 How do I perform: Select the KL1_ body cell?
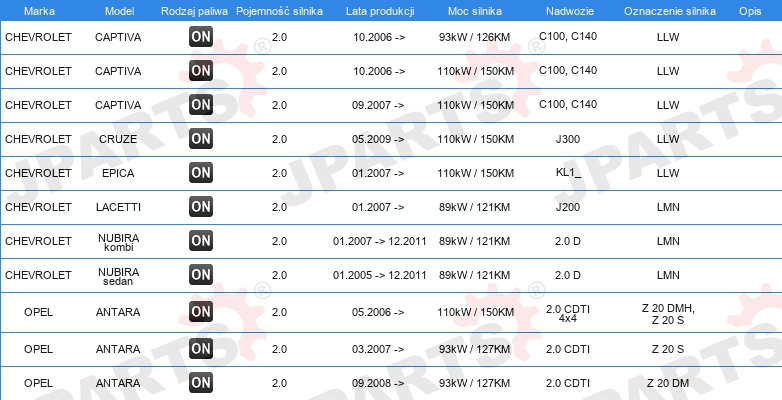point(569,173)
